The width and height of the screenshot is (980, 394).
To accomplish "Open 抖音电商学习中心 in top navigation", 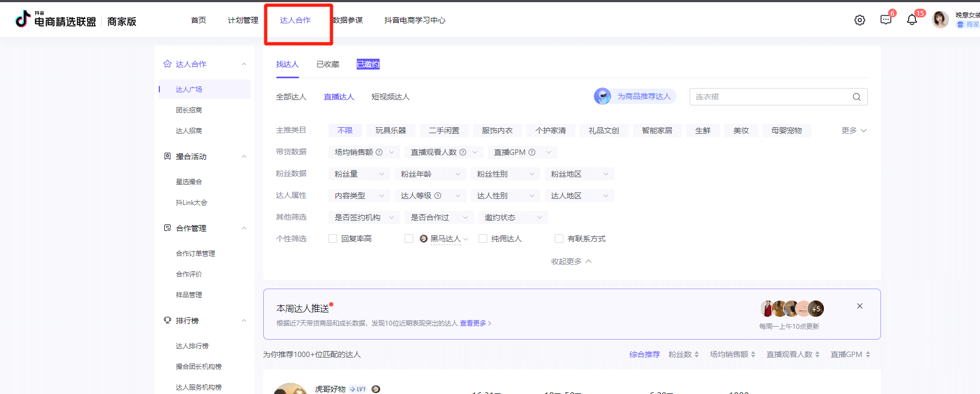I will point(415,20).
